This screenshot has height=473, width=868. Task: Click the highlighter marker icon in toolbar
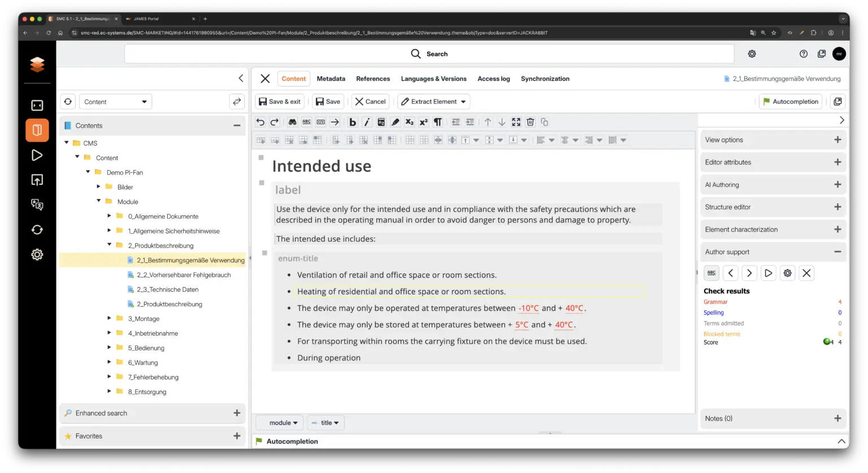(x=395, y=122)
